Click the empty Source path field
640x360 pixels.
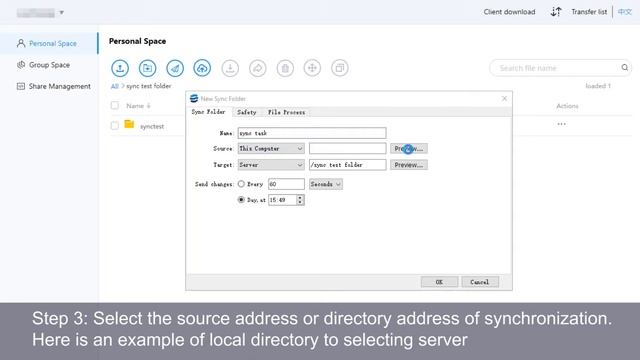click(347, 149)
